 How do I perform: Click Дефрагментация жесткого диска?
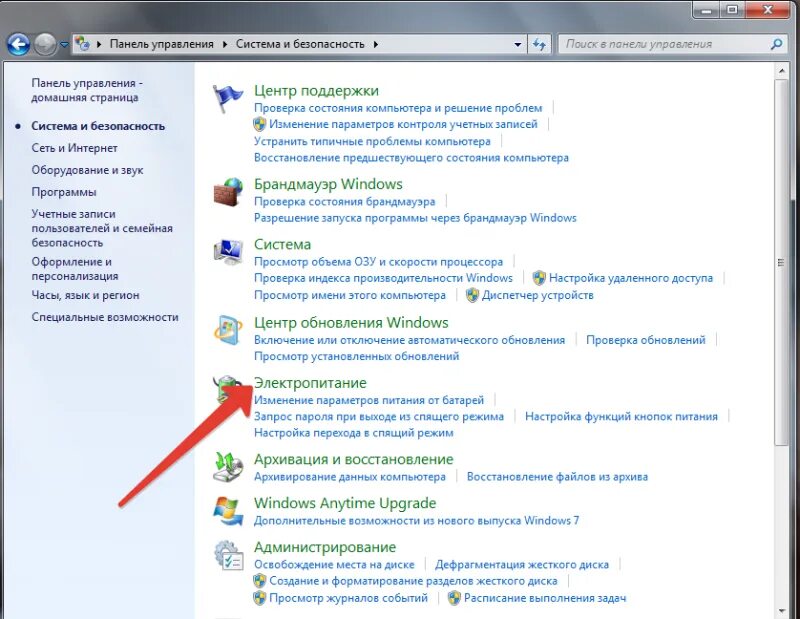(522, 564)
